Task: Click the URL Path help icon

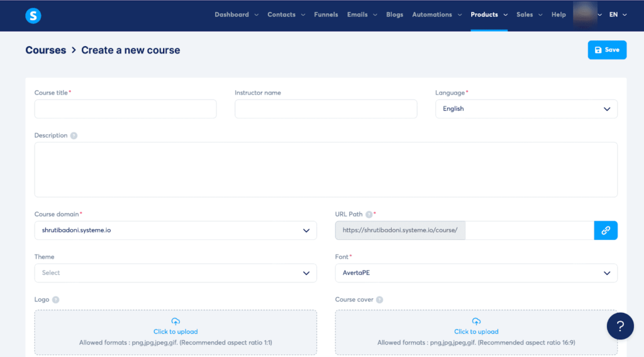Action: tap(369, 215)
